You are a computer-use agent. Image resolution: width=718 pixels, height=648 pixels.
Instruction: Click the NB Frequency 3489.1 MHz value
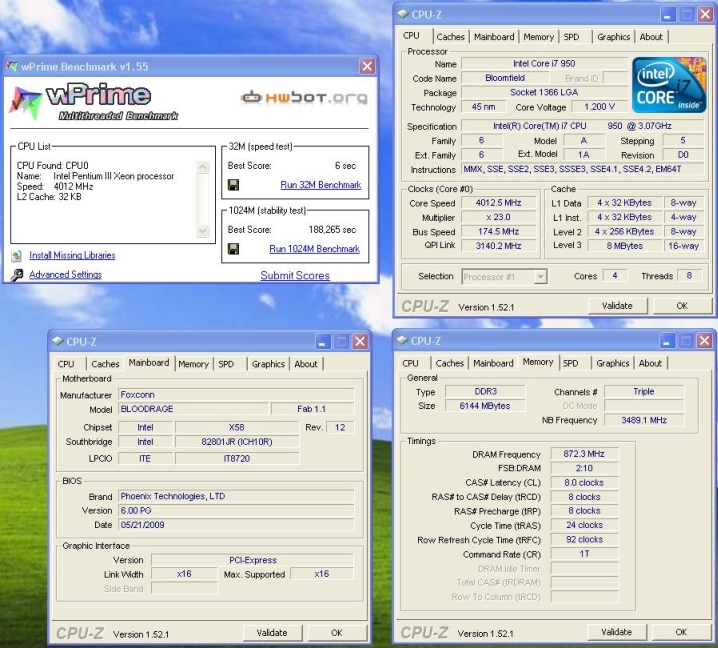point(644,420)
